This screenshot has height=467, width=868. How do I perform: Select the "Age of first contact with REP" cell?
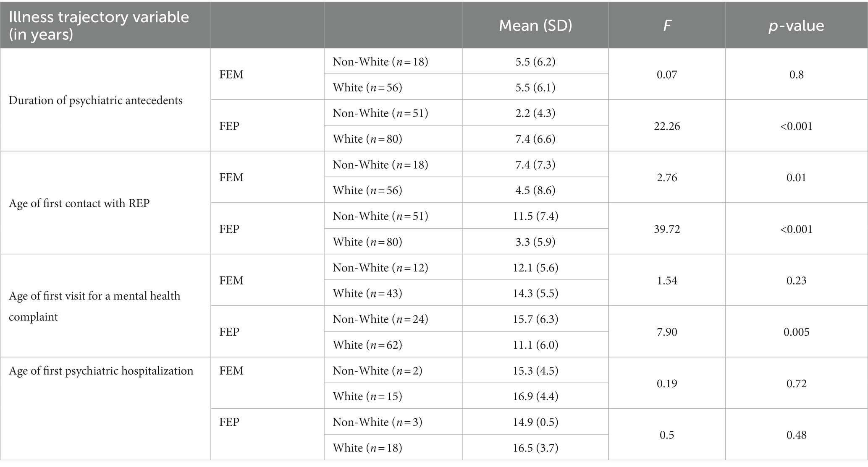(x=79, y=203)
